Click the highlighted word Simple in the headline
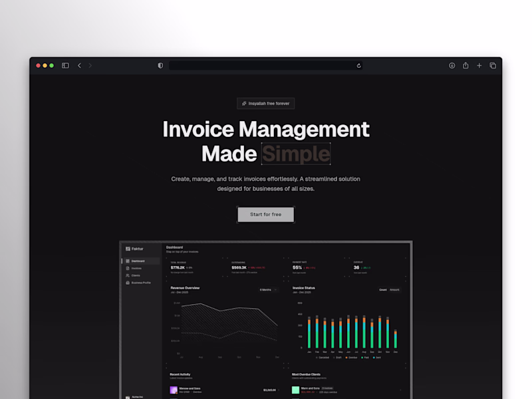 tap(296, 154)
